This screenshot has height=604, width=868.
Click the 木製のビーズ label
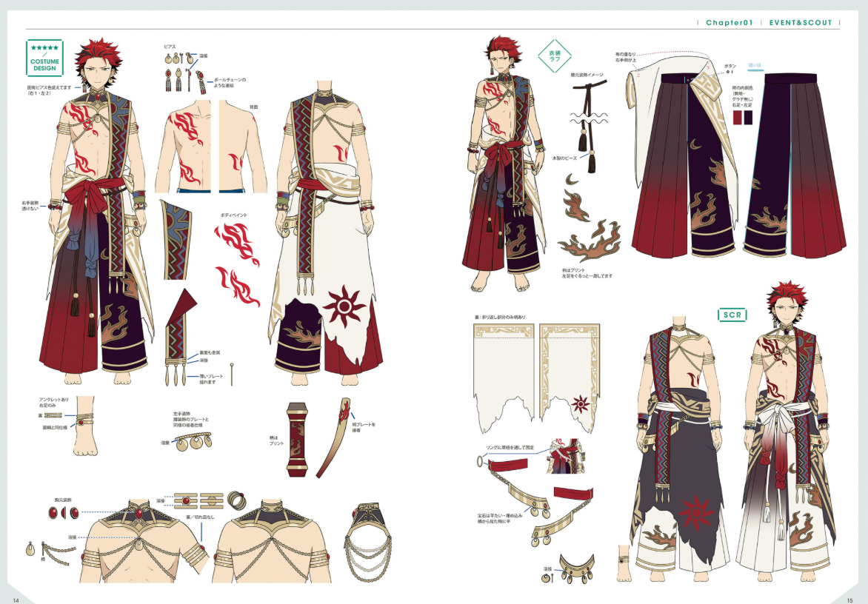tap(564, 158)
